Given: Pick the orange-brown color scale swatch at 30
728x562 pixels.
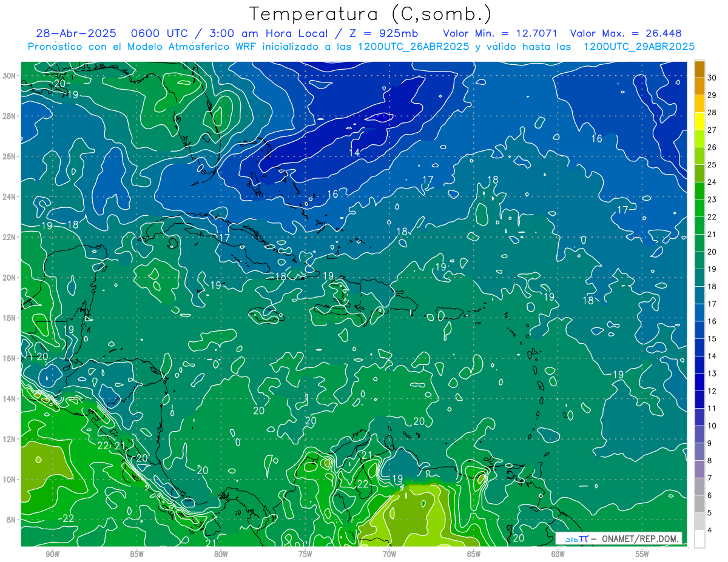Looking at the screenshot, I should (x=699, y=70).
